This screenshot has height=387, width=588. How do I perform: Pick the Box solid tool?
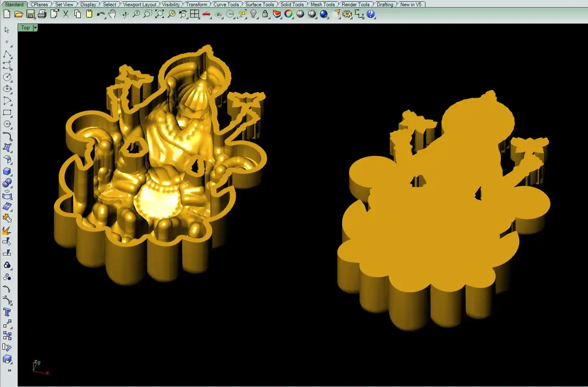pyautogui.click(x=7, y=171)
